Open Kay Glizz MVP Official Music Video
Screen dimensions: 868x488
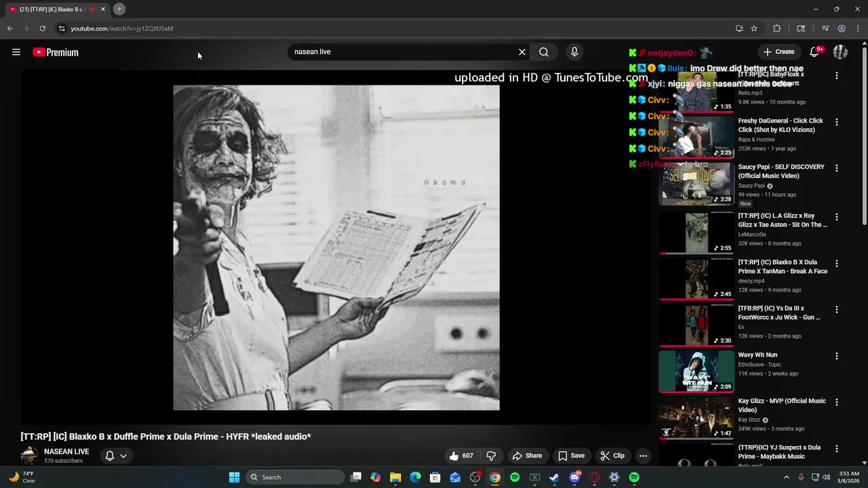pos(782,405)
